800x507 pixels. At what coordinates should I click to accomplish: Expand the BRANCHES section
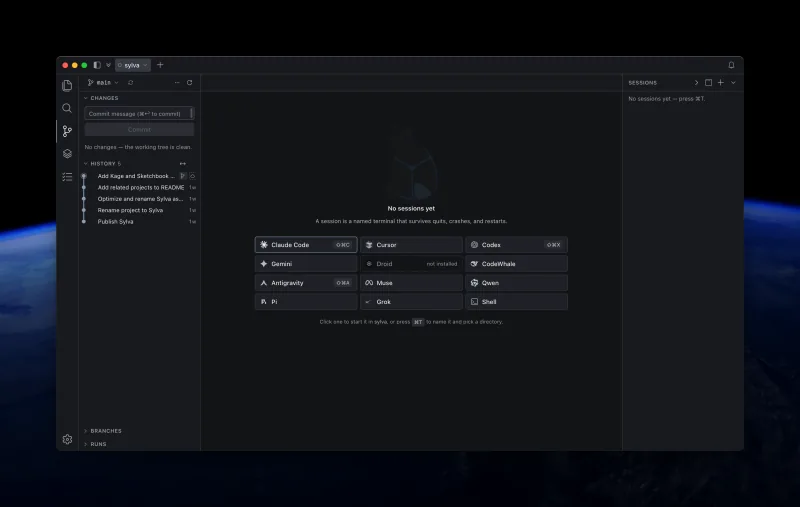(103, 431)
